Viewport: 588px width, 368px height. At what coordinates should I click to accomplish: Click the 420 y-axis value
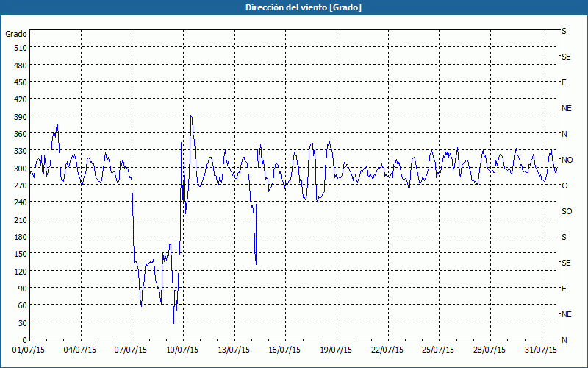[x=21, y=99]
